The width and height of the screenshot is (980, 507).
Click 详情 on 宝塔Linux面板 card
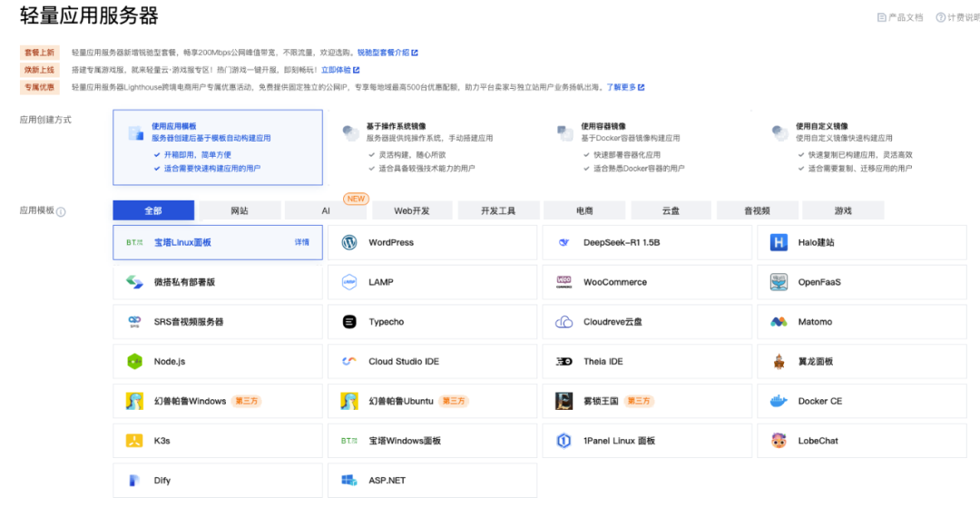tap(302, 242)
